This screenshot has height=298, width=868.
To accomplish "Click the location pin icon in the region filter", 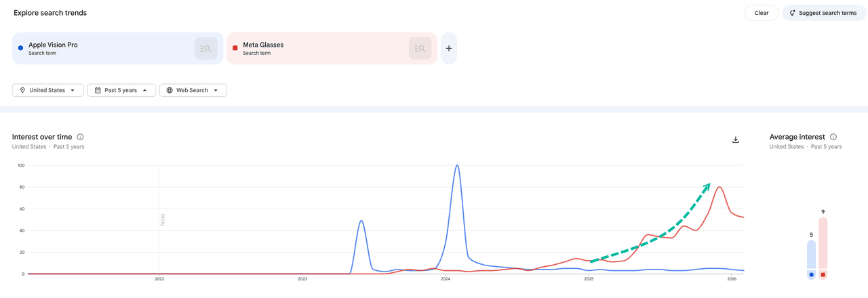I will [22, 90].
